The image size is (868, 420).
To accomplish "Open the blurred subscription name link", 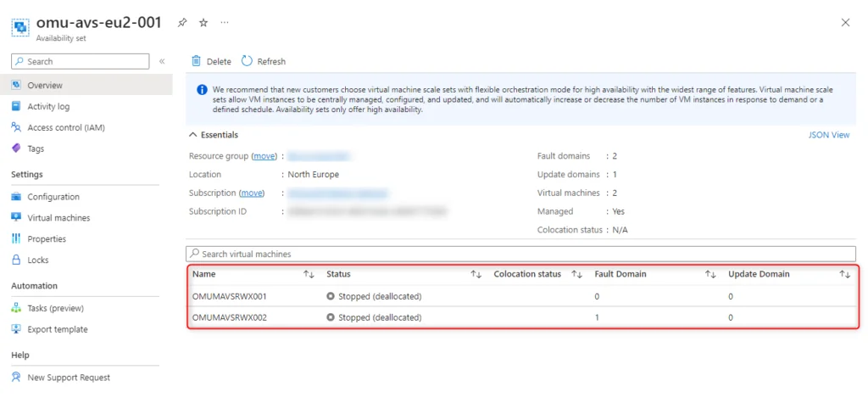I will click(337, 193).
